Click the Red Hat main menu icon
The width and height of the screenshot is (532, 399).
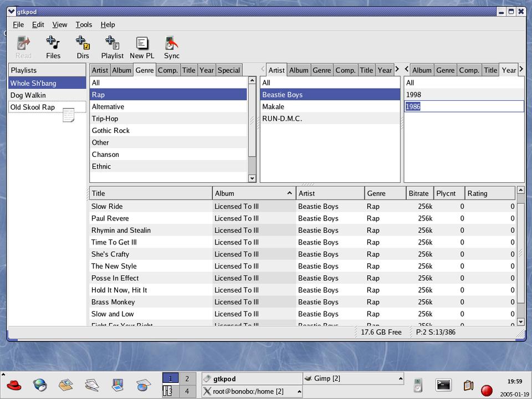(14, 385)
